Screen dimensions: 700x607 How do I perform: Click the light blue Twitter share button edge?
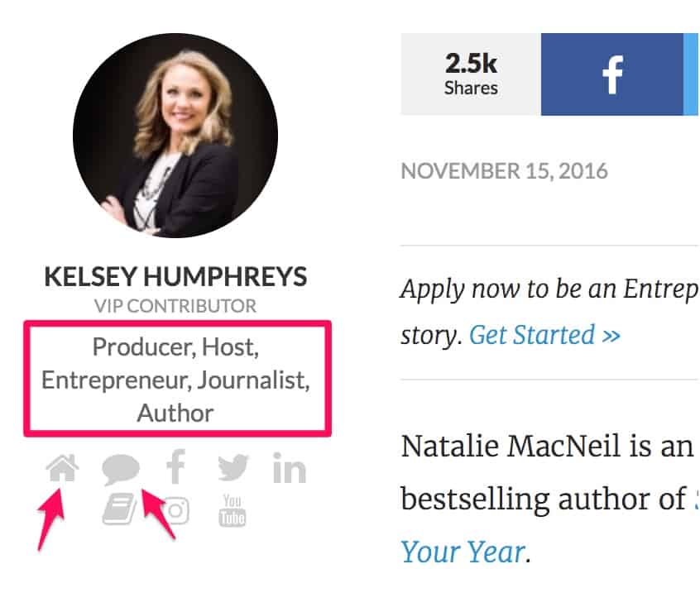point(692,74)
